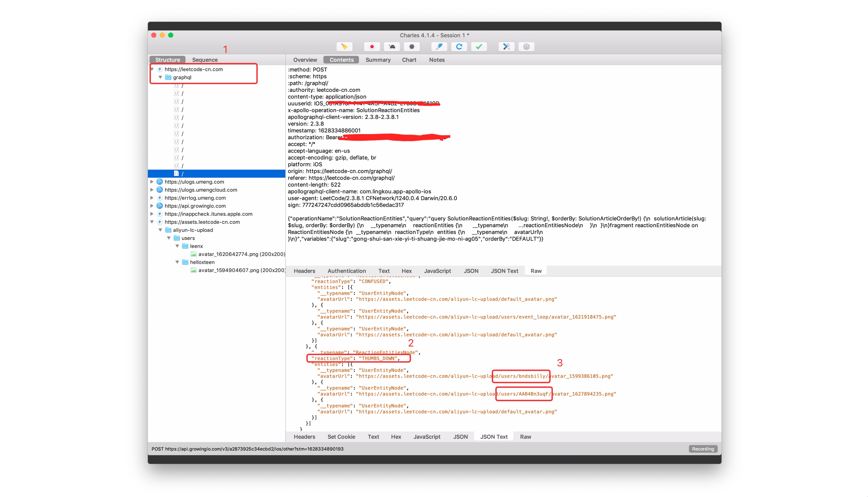Screen dimensions: 868x497
Task: Open the Settings gear icon
Action: 526,47
